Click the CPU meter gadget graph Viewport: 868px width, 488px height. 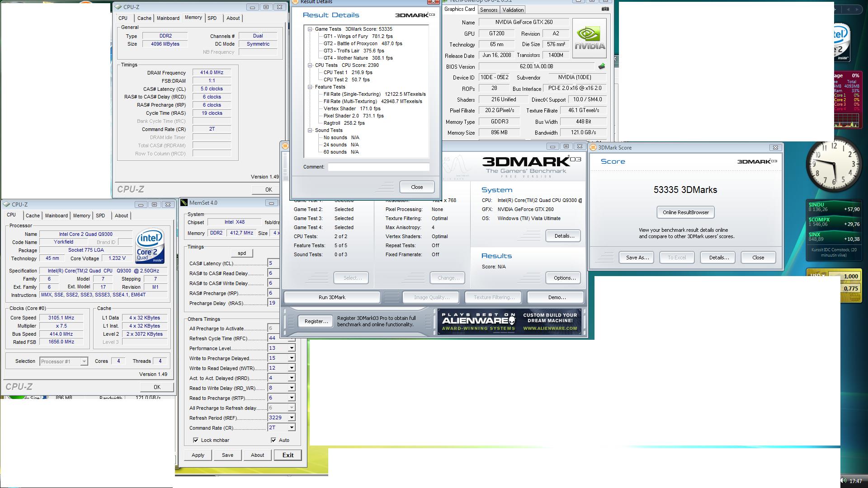pyautogui.click(x=846, y=120)
